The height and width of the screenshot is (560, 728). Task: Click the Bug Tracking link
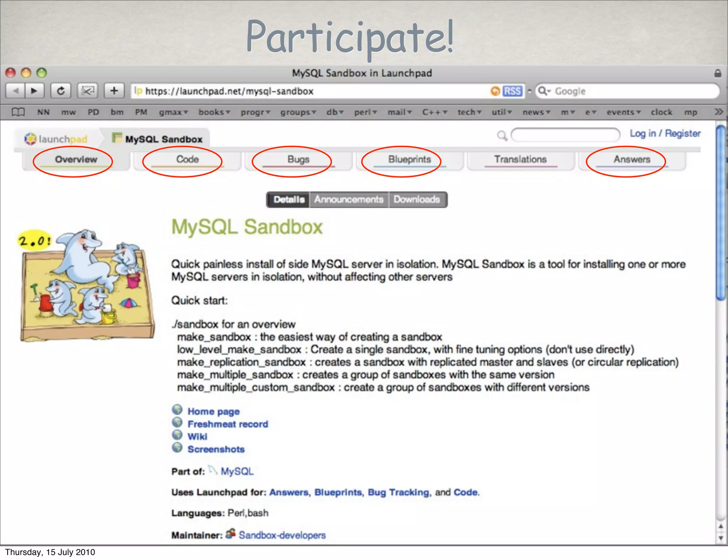click(398, 492)
